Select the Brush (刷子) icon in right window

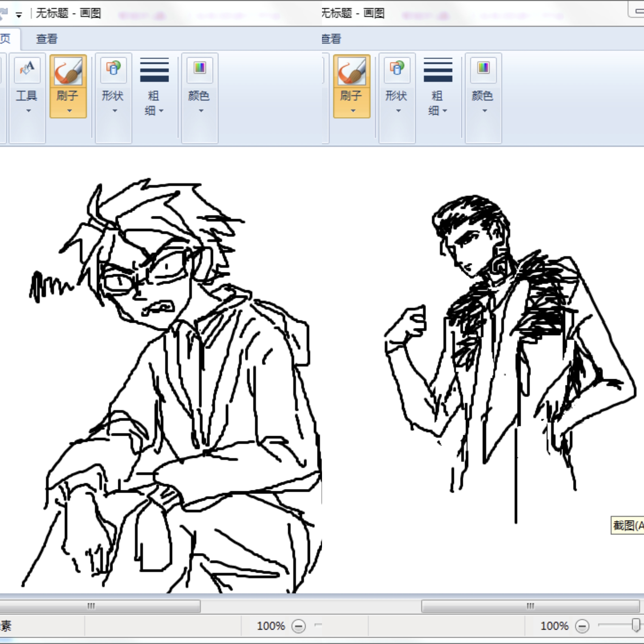(352, 70)
